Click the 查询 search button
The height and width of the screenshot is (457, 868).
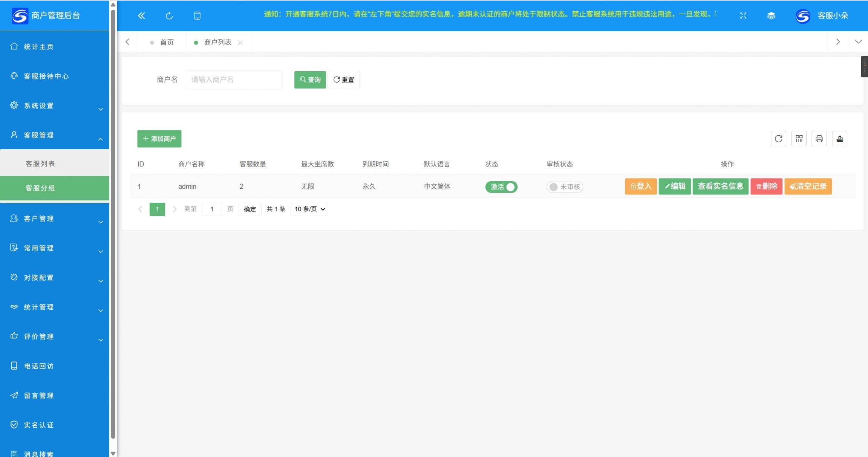[309, 79]
